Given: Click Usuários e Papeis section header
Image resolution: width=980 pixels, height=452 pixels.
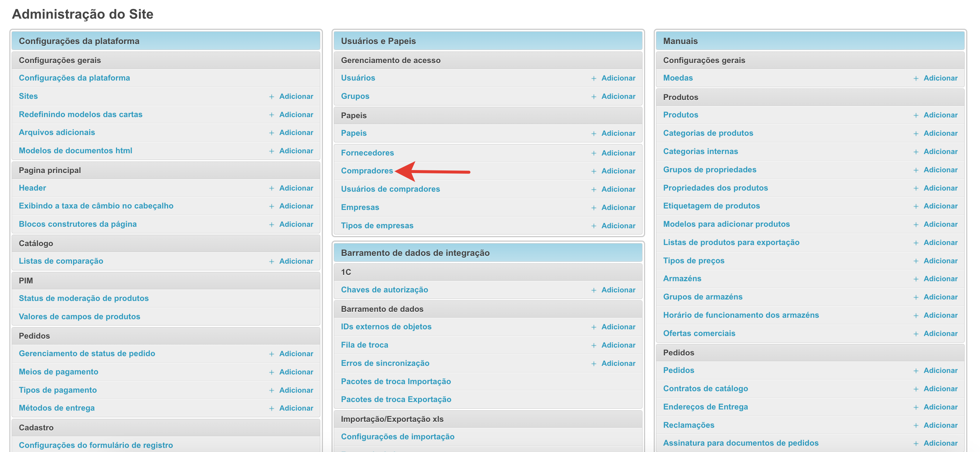Looking at the screenshot, I should click(378, 41).
